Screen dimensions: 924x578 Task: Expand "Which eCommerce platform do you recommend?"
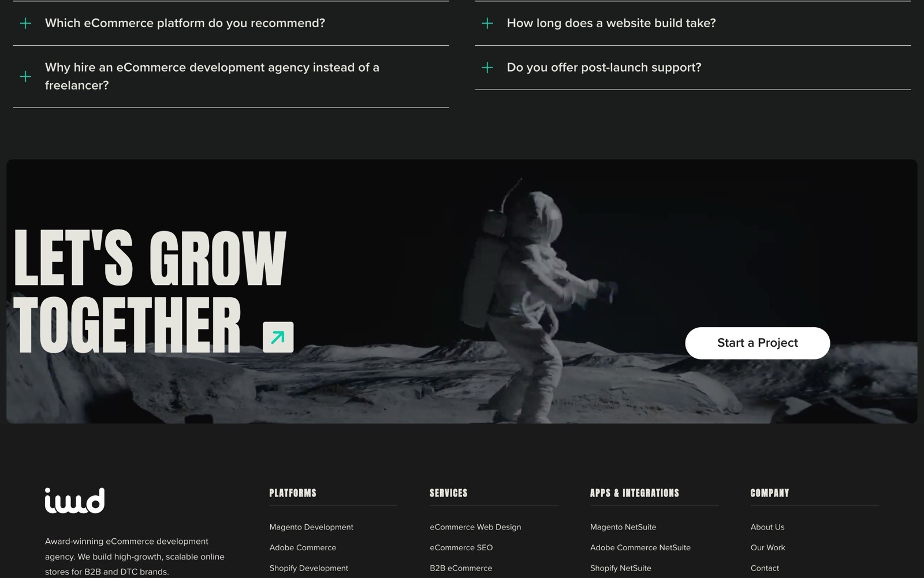[x=231, y=23]
